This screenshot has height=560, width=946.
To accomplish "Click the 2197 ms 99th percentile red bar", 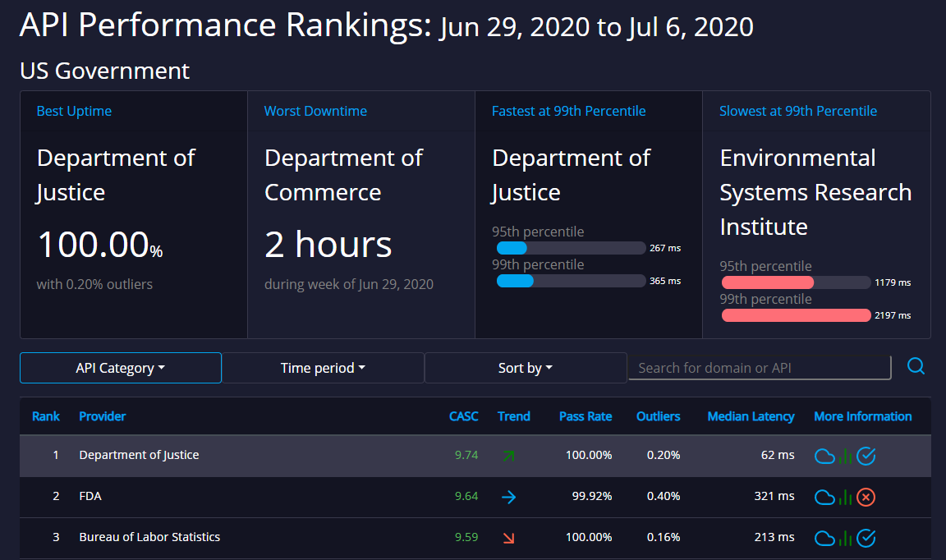I will click(797, 315).
